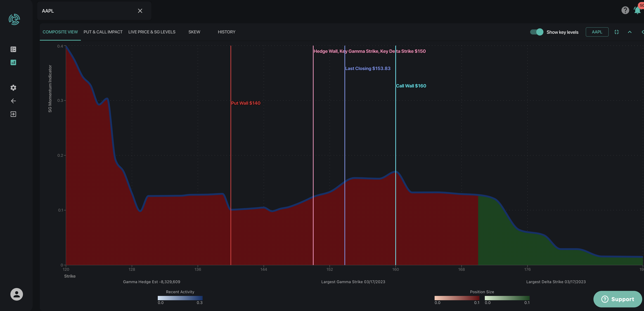Viewport: 644px width, 311px height.
Task: Click the 128 strike axis tick
Action: pyautogui.click(x=132, y=270)
